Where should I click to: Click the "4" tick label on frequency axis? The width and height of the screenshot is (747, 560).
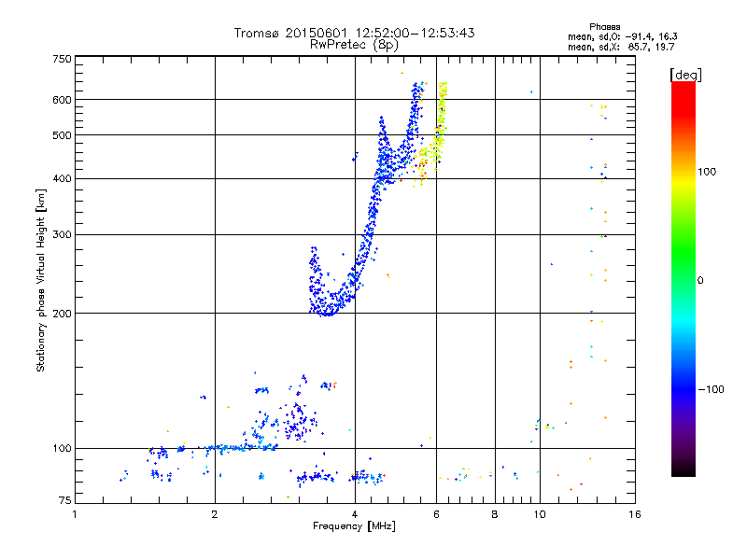pyautogui.click(x=355, y=514)
